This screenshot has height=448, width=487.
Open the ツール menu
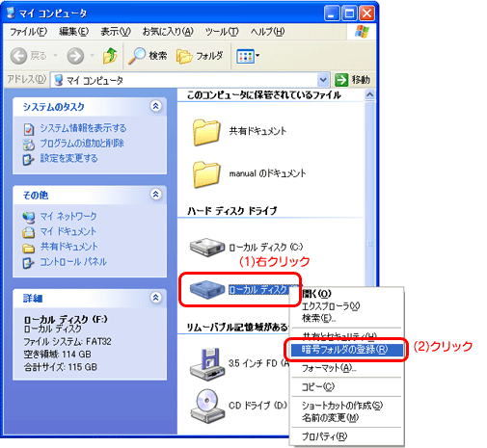(x=222, y=32)
